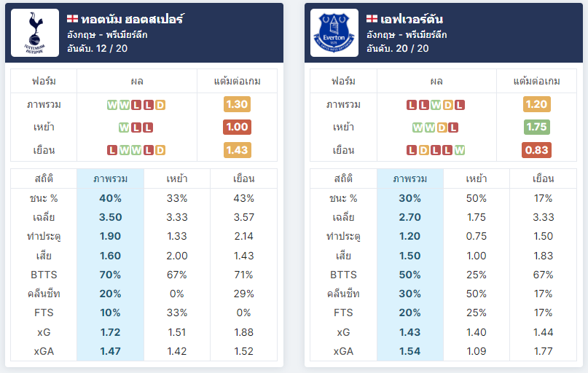Image resolution: width=588 pixels, height=373 pixels.
Task: Select เยือน column tab in Everton stats
Action: click(543, 178)
